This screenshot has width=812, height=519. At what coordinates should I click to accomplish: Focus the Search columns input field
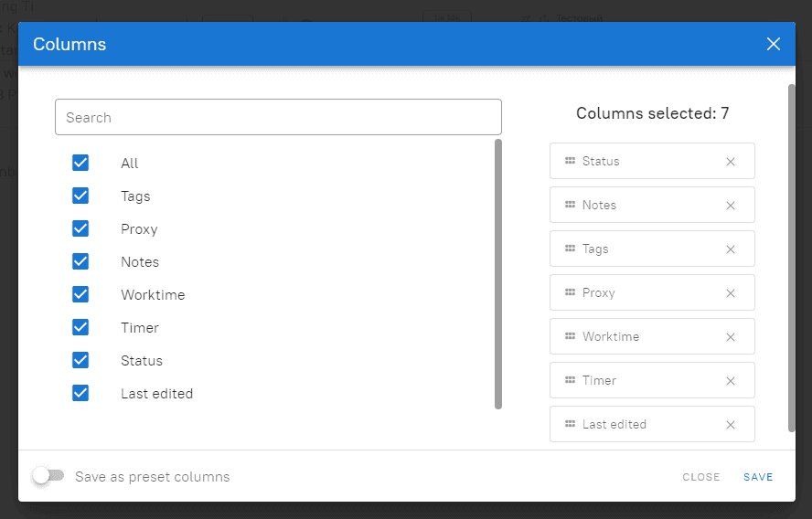pyautogui.click(x=278, y=118)
